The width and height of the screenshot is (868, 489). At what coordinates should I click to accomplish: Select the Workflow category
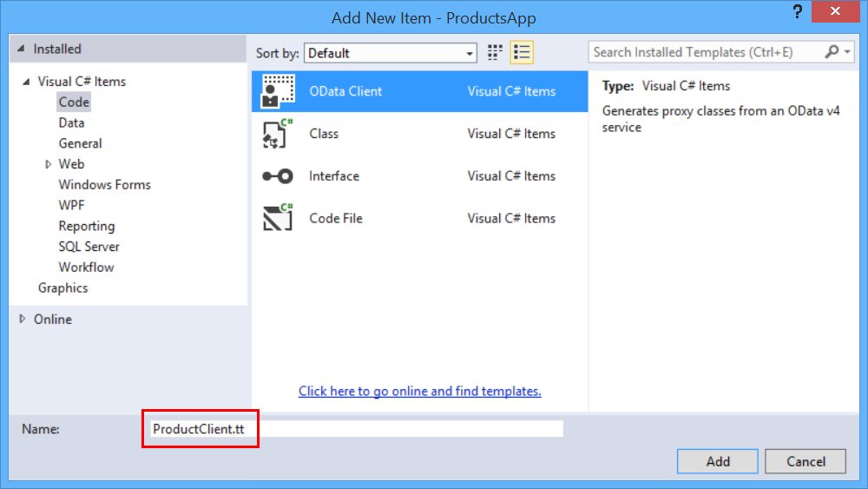point(86,267)
